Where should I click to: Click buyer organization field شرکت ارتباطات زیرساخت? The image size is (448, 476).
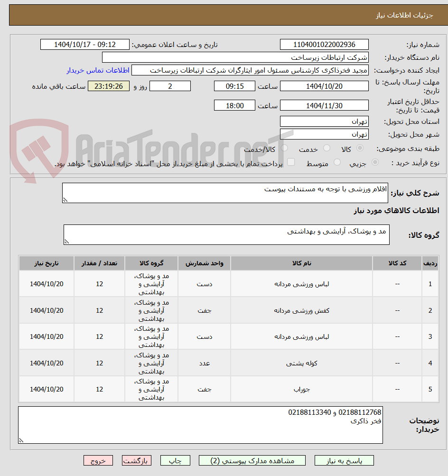235,57
